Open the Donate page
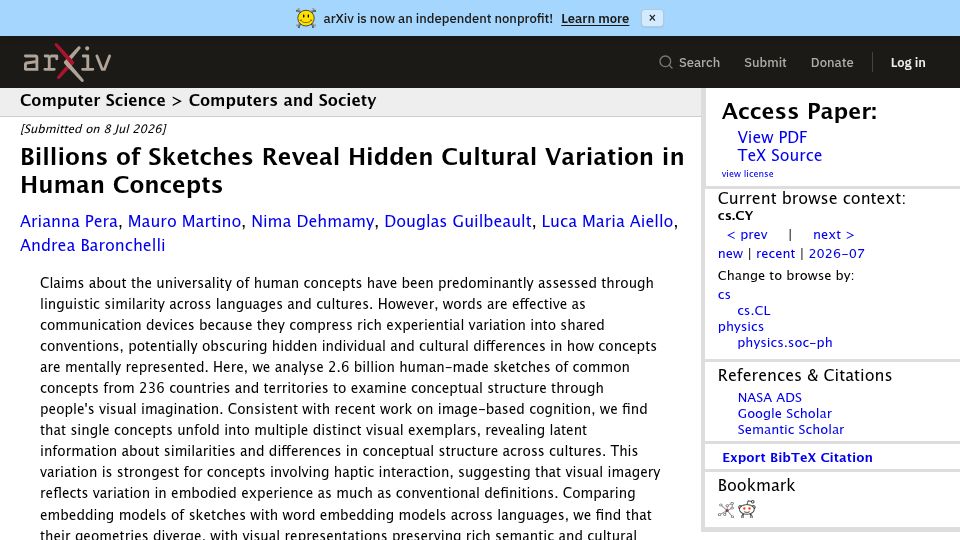The image size is (960, 540). [x=831, y=62]
